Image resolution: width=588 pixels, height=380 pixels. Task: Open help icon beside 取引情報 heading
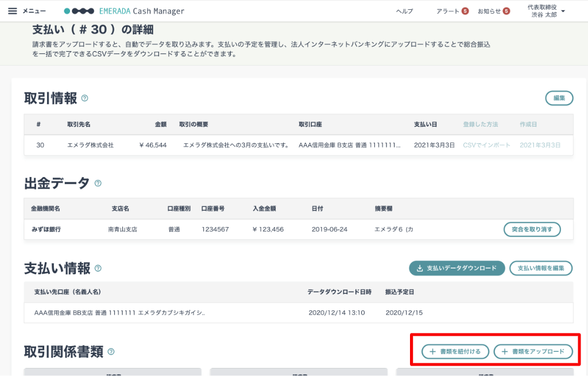tap(85, 98)
